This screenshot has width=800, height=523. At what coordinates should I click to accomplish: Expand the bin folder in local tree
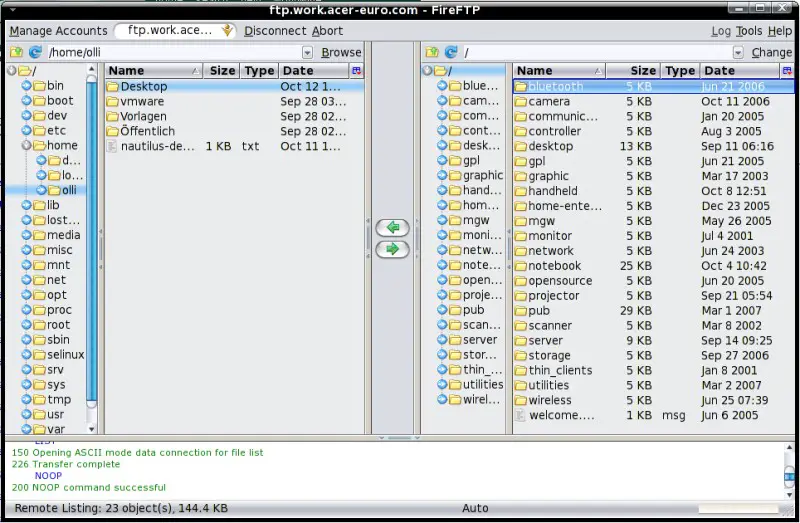(27, 86)
